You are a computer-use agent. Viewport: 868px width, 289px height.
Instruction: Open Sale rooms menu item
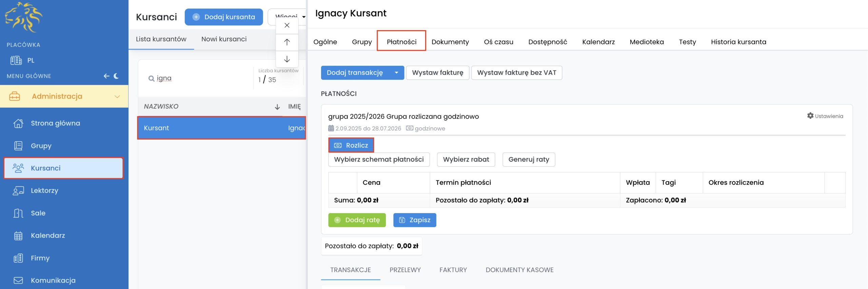pos(38,213)
